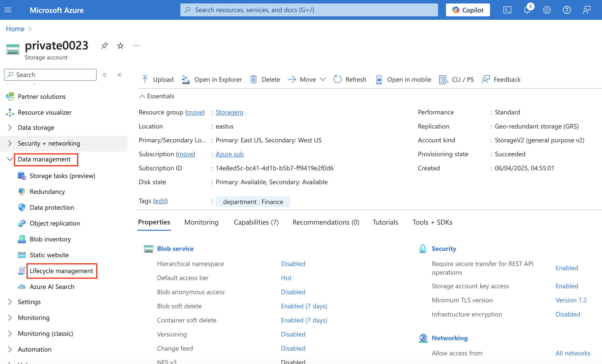The image size is (602, 364).
Task: Click the department : Finance tag
Action: tap(253, 202)
